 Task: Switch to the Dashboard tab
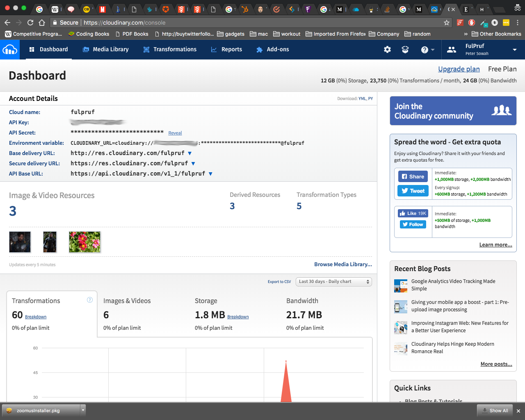(x=49, y=50)
